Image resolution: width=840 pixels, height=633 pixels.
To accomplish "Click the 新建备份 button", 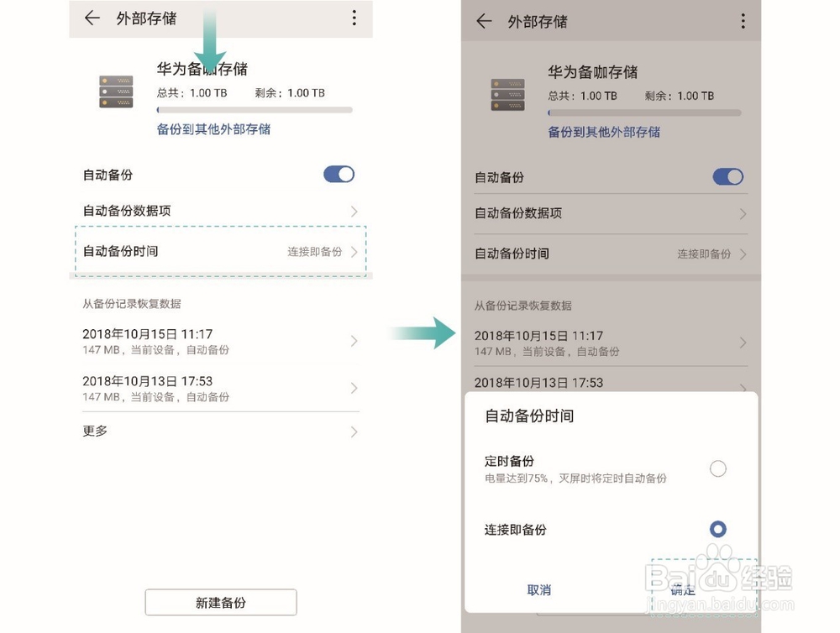I will [x=221, y=603].
